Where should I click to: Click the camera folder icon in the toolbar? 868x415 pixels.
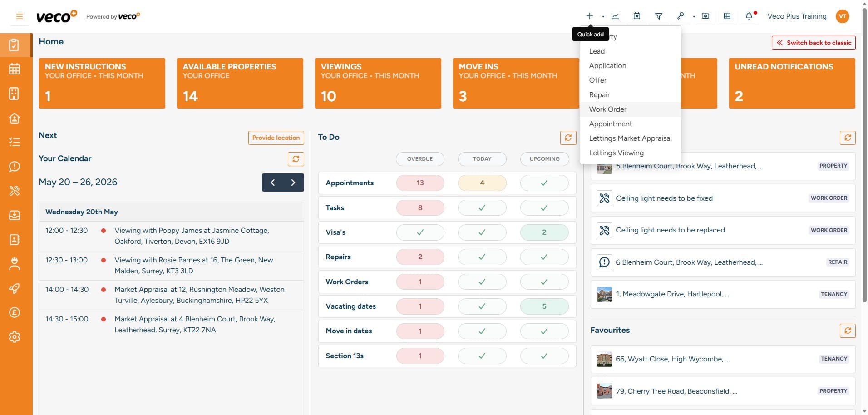click(705, 16)
